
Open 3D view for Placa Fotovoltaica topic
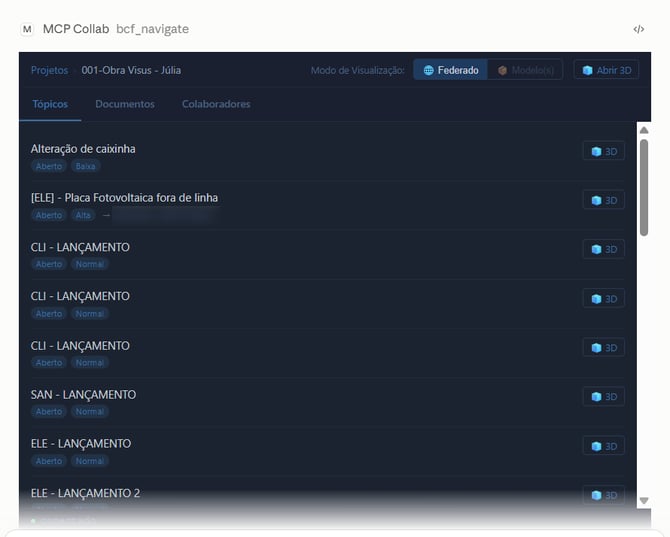point(603,200)
